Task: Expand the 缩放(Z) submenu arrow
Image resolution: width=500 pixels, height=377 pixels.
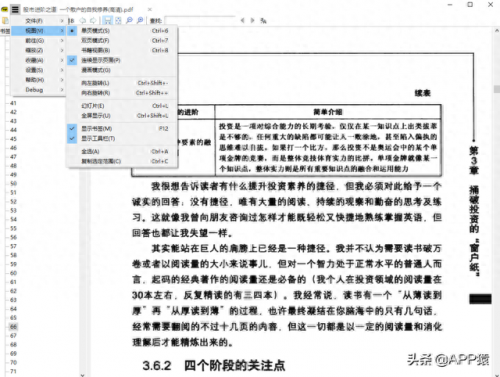Action: click(62, 50)
